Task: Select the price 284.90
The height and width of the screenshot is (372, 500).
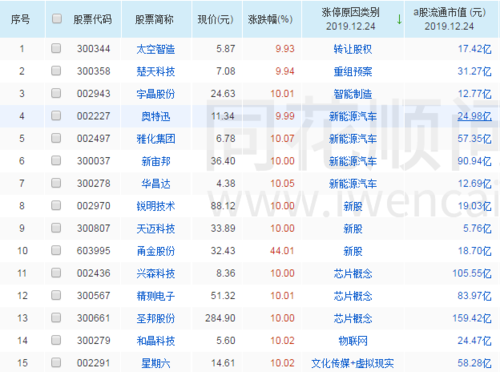Action: (220, 318)
